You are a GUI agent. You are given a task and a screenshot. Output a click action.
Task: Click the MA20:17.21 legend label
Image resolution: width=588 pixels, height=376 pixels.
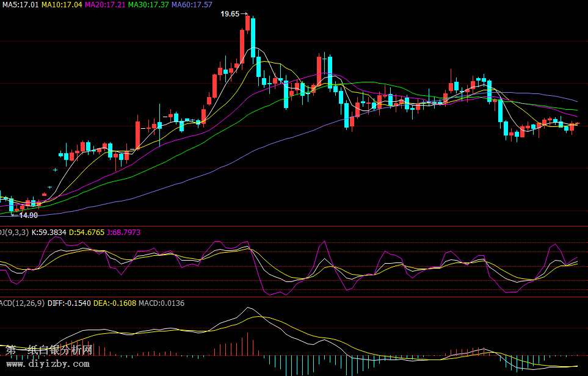coord(105,4)
